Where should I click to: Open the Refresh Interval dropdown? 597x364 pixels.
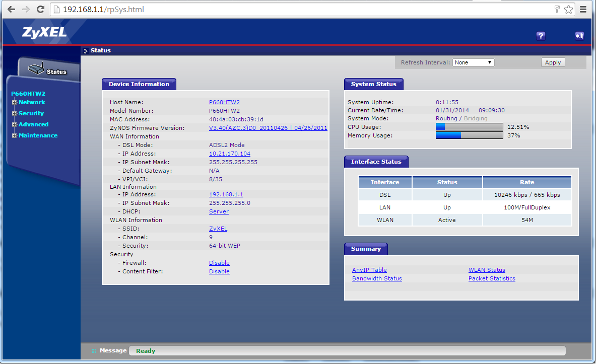tap(473, 62)
